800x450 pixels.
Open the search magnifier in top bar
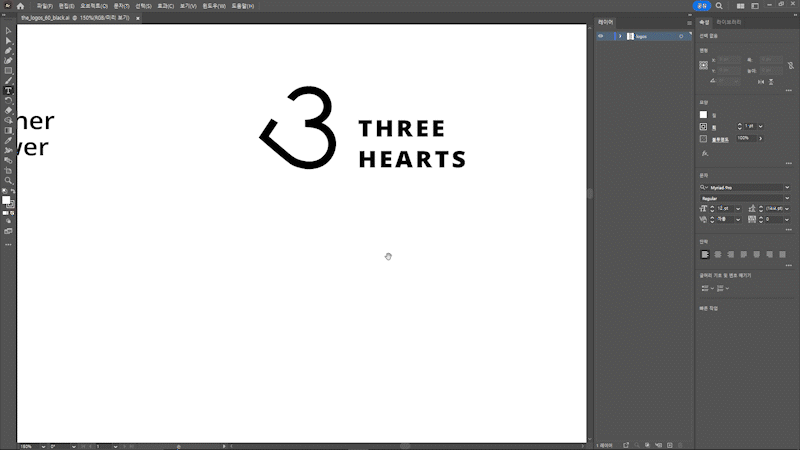tap(719, 6)
